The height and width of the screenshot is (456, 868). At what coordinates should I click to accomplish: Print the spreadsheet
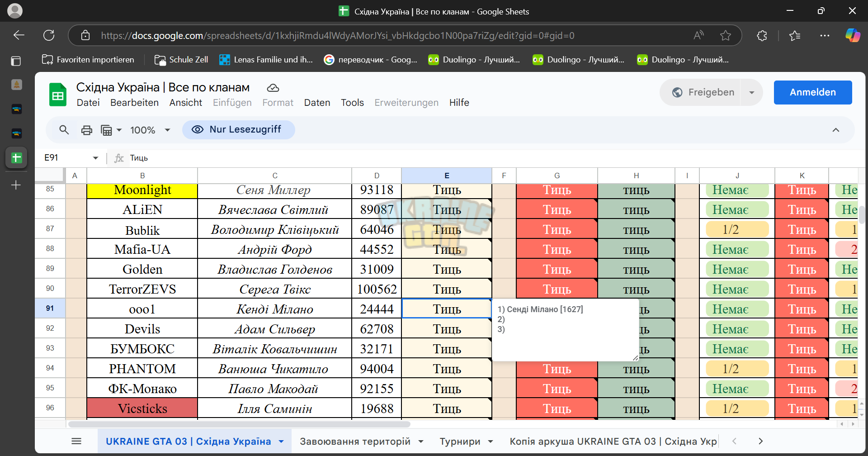[x=86, y=130]
